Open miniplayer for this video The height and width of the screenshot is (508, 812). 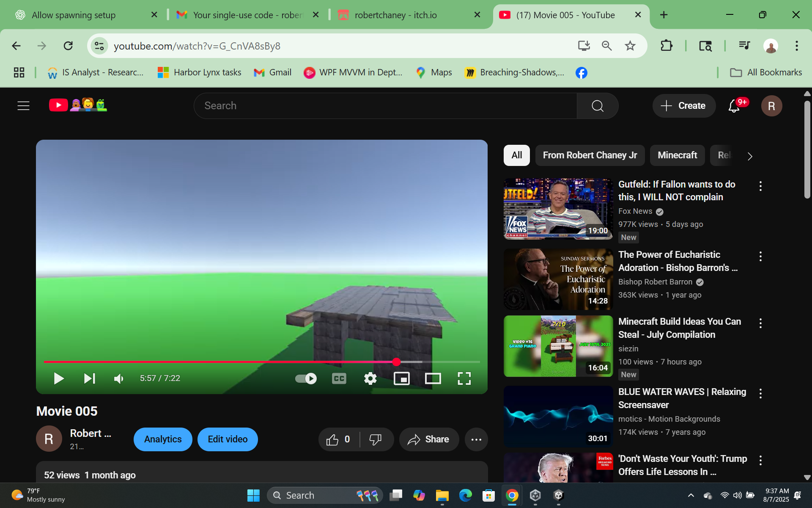tap(401, 378)
